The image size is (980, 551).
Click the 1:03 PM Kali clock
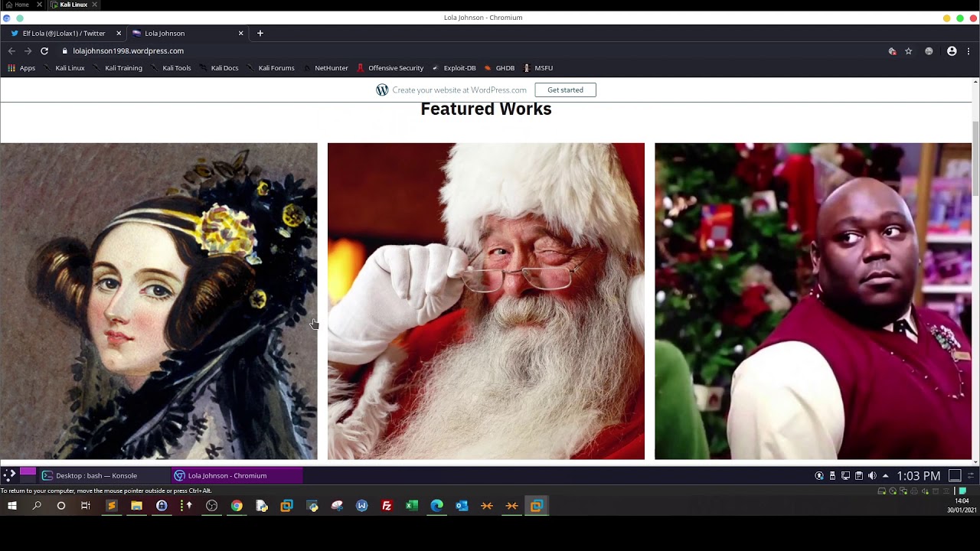point(918,476)
